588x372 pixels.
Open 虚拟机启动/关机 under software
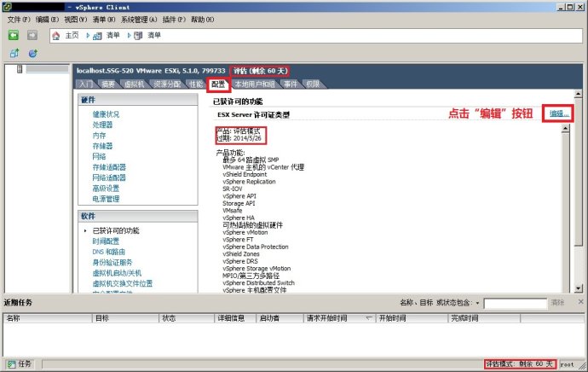tap(117, 273)
